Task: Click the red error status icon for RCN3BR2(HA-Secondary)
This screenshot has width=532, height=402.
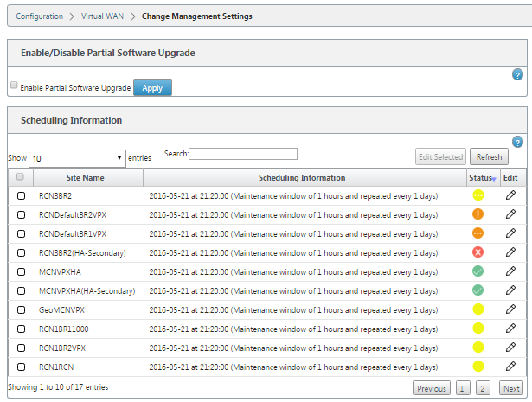Action: tap(478, 252)
